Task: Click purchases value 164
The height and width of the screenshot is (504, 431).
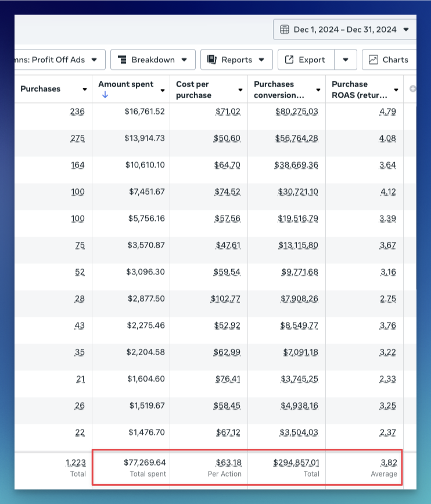Action: [x=78, y=165]
